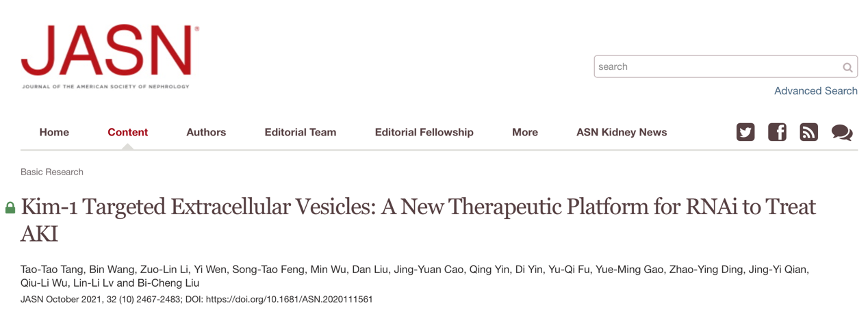Viewport: 868px width, 310px height.
Task: Open the article DOI link
Action: pos(289,299)
